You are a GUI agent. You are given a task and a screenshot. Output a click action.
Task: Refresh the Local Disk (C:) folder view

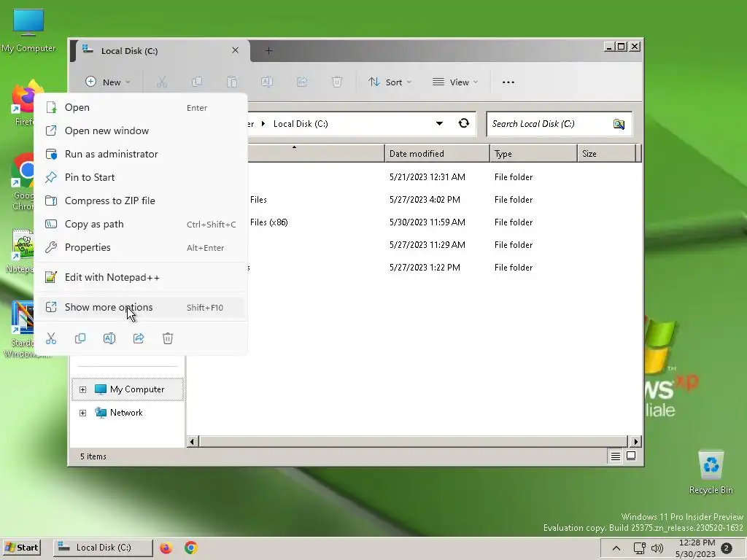[x=463, y=123]
